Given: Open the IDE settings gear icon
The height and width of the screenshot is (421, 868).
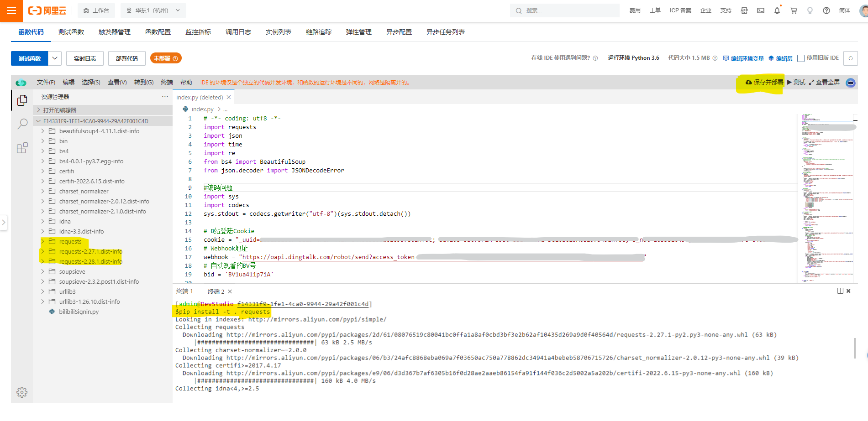Looking at the screenshot, I should (x=22, y=392).
